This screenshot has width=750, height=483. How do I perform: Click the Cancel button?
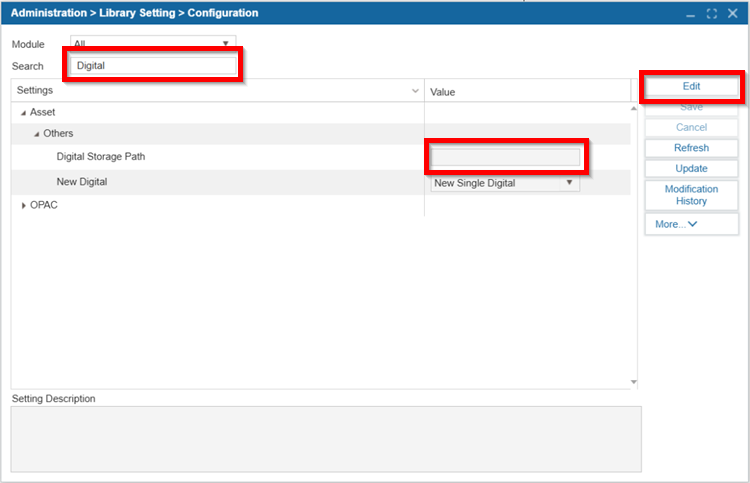click(691, 127)
